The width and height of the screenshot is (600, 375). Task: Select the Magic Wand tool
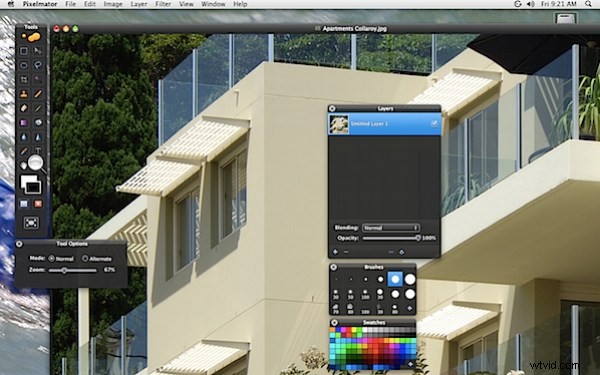(x=38, y=80)
